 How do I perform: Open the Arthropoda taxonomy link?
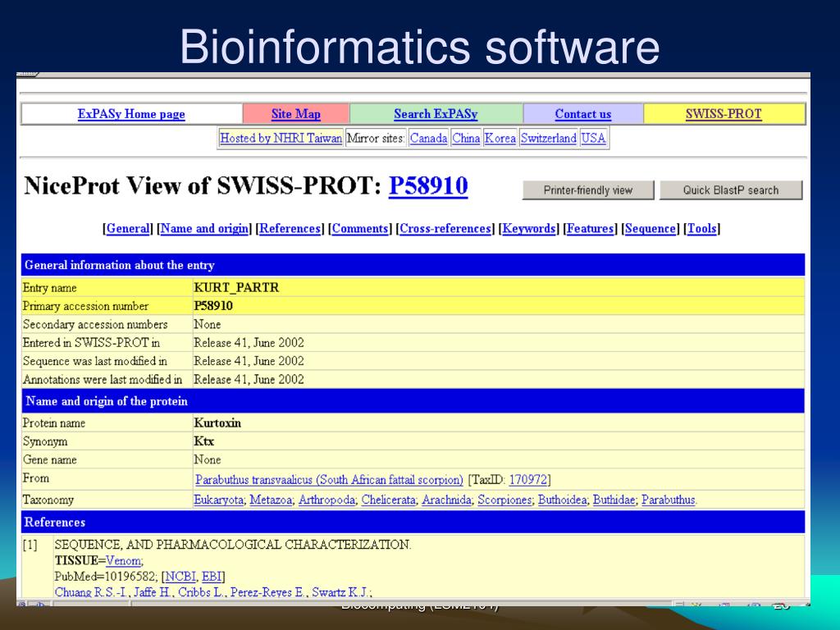[326, 500]
